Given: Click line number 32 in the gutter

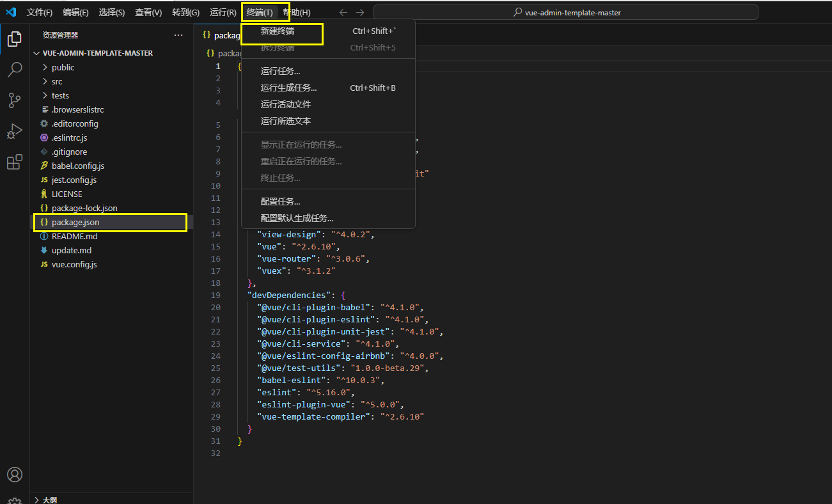Looking at the screenshot, I should [x=216, y=453].
